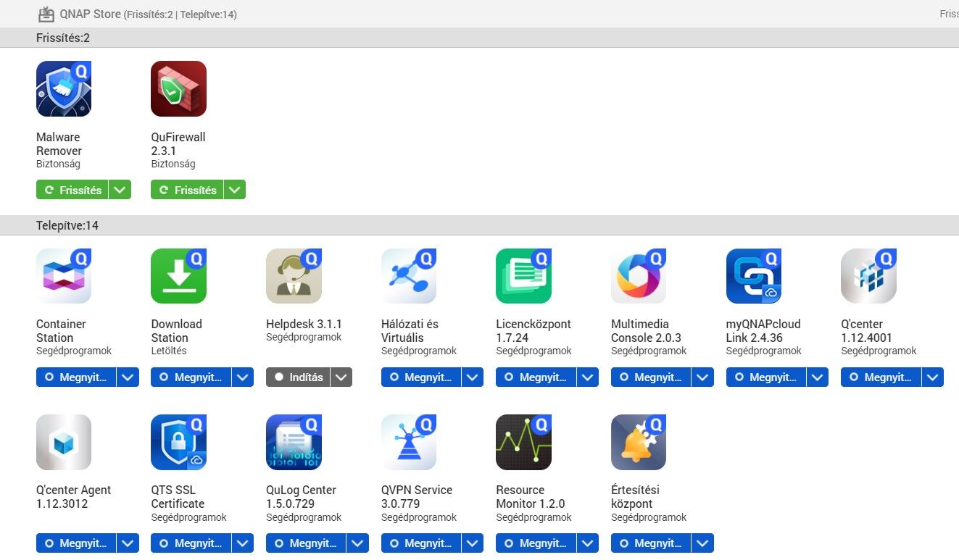The height and width of the screenshot is (560, 959).
Task: Expand Download Station options dropdown arrow
Action: point(243,377)
